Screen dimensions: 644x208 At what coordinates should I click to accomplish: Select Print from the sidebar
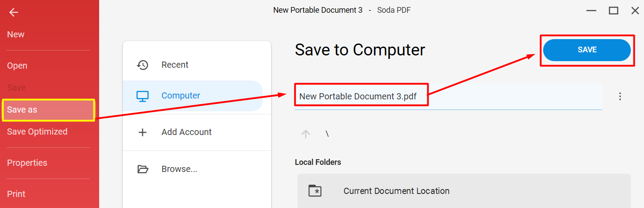coord(16,194)
